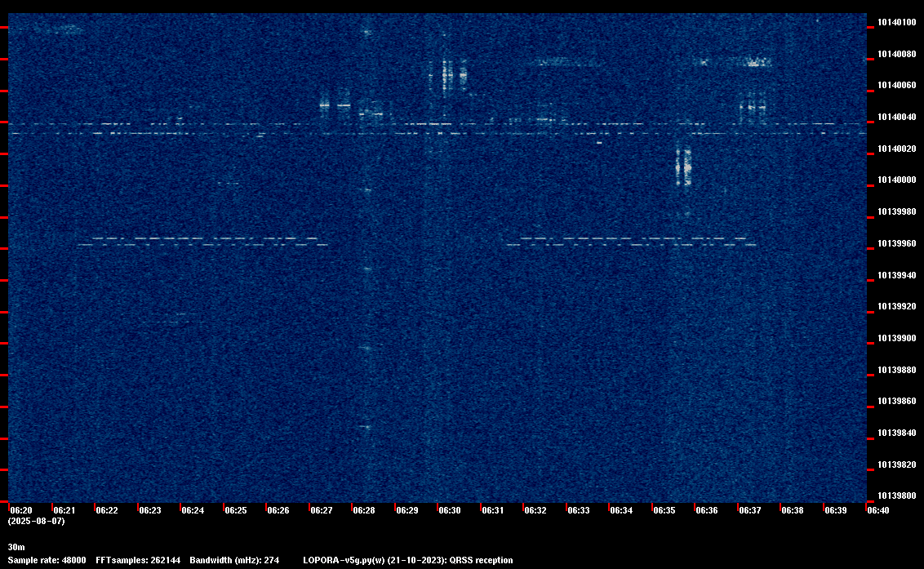Click the 10139800 frequency label
The width and height of the screenshot is (924, 569).
[x=897, y=496]
